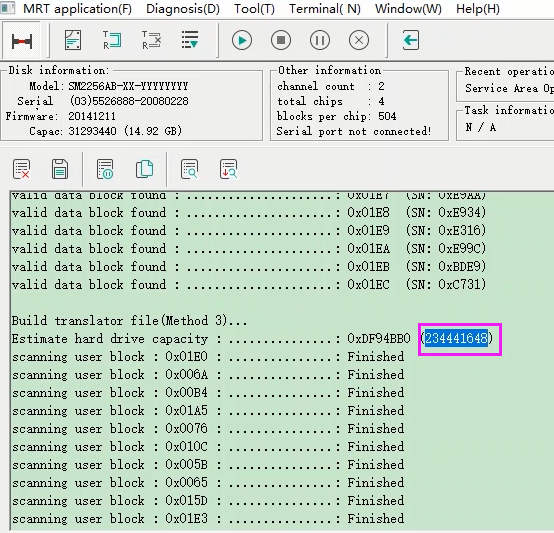Click the T/R terminal transfer icon

(112, 40)
